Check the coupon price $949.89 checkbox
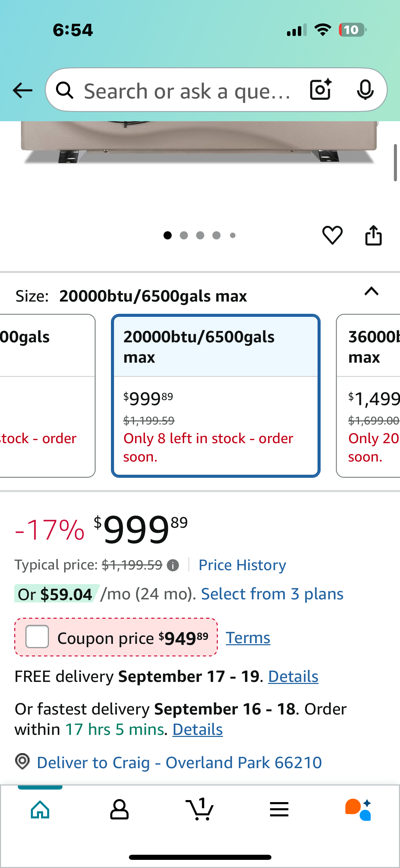The height and width of the screenshot is (868, 400). tap(37, 637)
